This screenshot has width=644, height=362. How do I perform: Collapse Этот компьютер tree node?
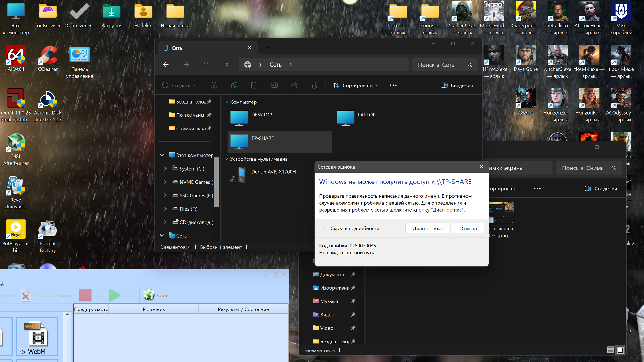click(x=162, y=155)
